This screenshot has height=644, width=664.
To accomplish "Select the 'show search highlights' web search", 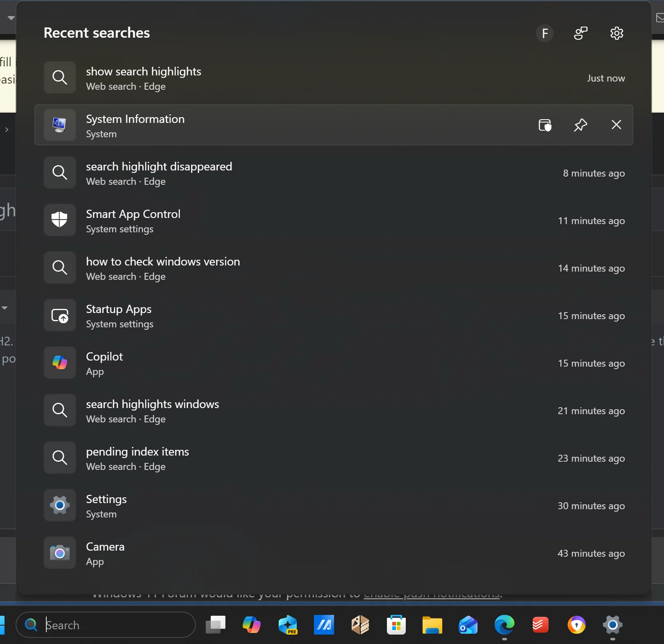I will [x=334, y=78].
